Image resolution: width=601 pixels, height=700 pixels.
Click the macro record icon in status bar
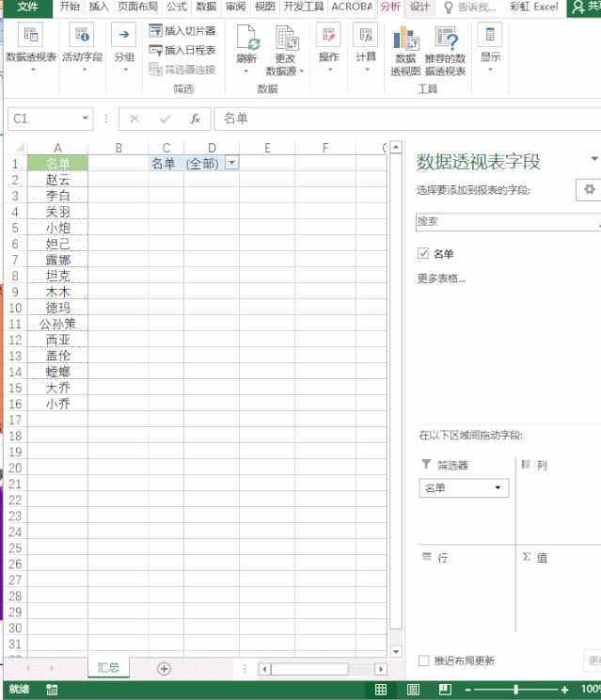coord(52,690)
